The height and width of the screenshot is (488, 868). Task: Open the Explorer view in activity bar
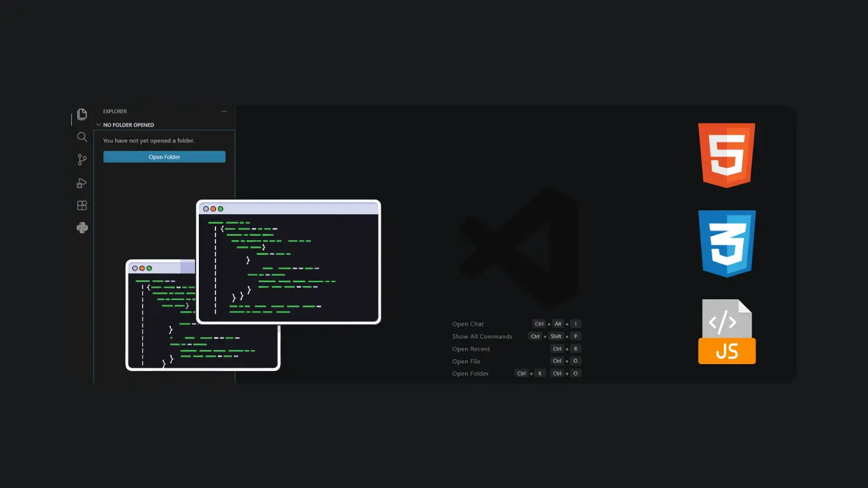82,114
